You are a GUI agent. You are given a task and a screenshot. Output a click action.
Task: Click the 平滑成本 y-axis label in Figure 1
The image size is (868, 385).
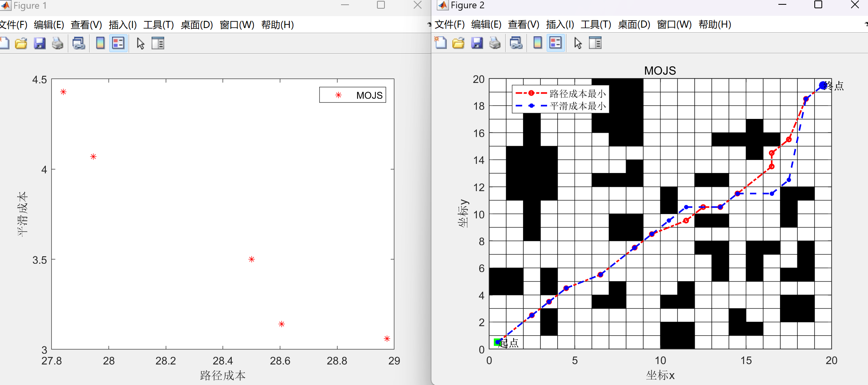(22, 214)
